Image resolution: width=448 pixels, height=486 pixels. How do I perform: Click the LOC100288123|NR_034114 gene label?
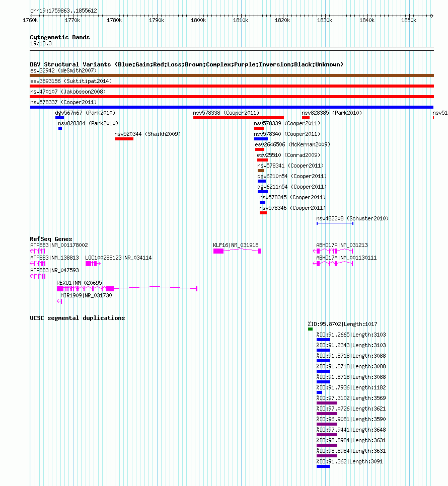(118, 258)
